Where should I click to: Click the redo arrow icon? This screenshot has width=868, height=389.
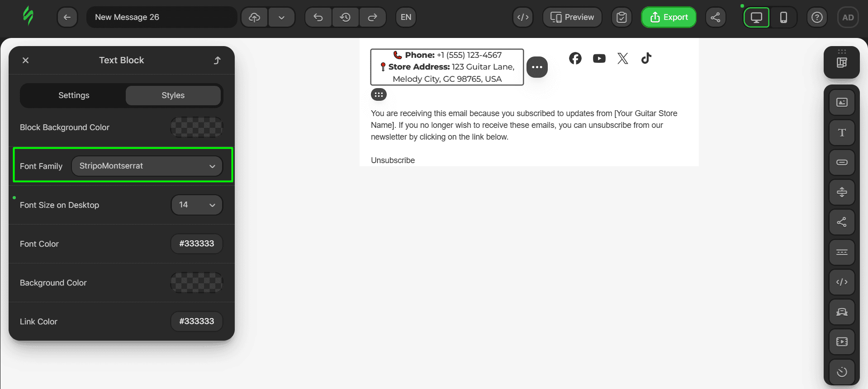tap(372, 17)
